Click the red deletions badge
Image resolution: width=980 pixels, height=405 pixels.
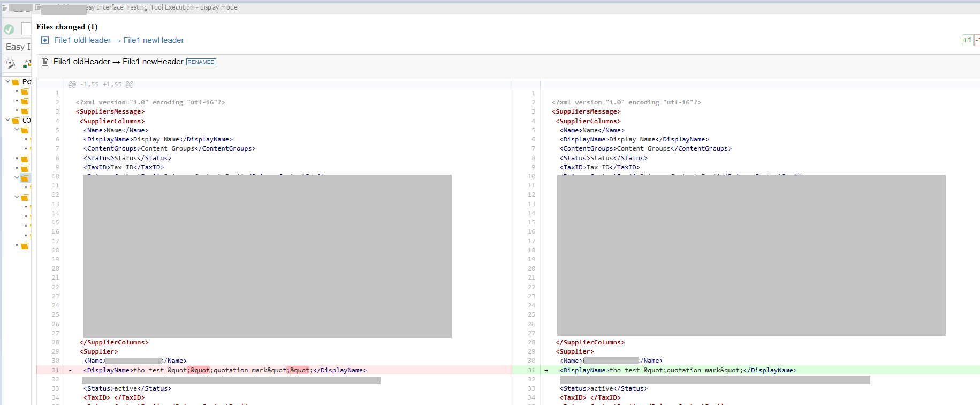[977, 40]
